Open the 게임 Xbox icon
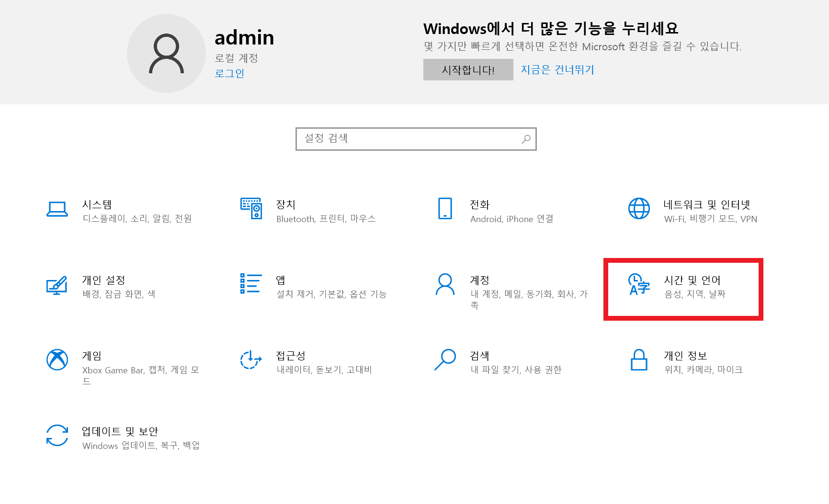Image resolution: width=829 pixels, height=504 pixels. 57,359
